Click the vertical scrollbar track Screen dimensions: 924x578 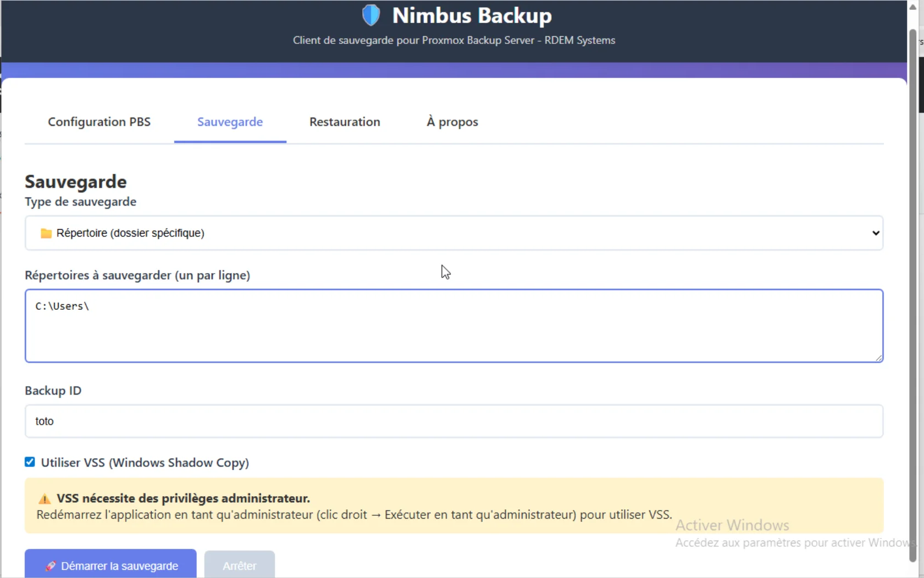pyautogui.click(x=912, y=275)
